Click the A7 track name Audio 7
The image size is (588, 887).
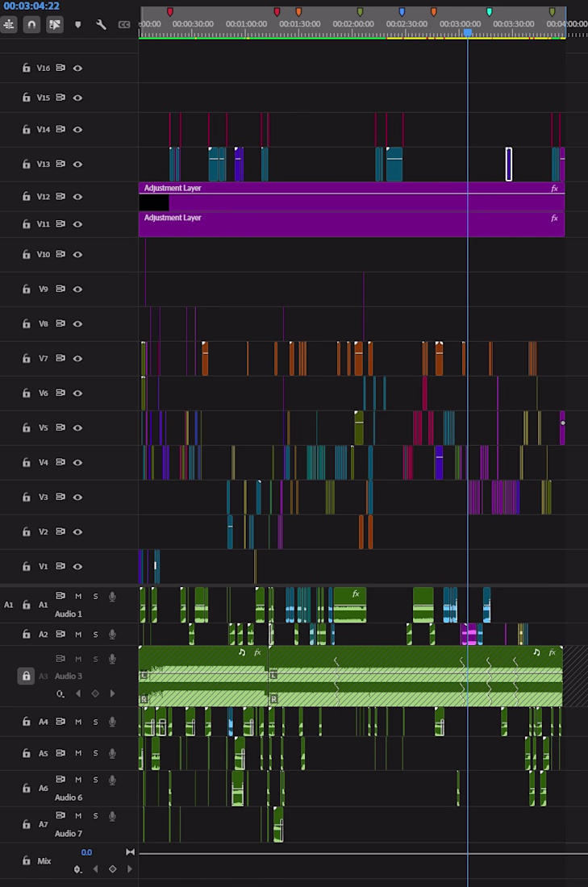click(69, 834)
